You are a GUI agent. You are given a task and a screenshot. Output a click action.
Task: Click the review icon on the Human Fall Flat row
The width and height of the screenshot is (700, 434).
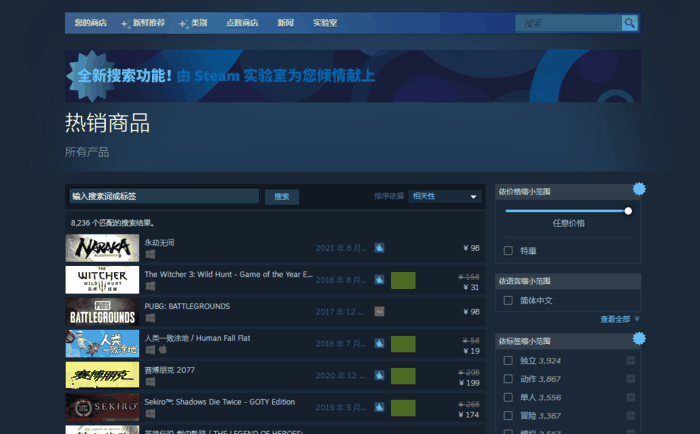point(379,343)
